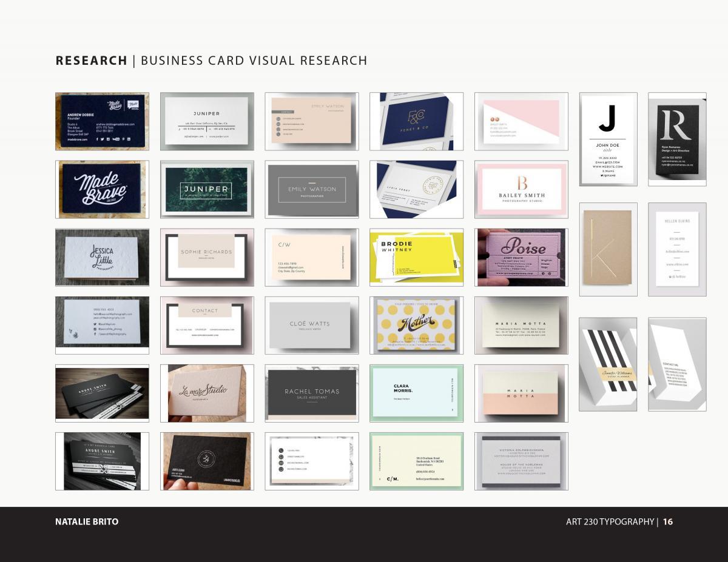The width and height of the screenshot is (728, 562).
Task: Open the Clara Morris mint card
Action: click(416, 393)
